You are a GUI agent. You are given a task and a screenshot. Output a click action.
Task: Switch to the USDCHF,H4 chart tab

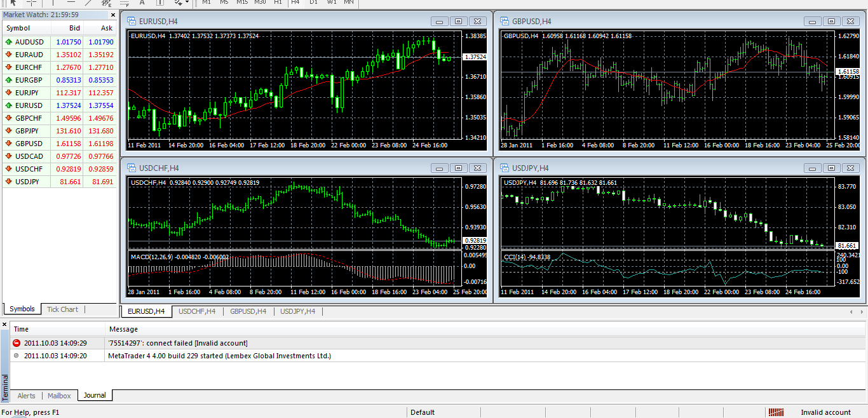tap(196, 311)
